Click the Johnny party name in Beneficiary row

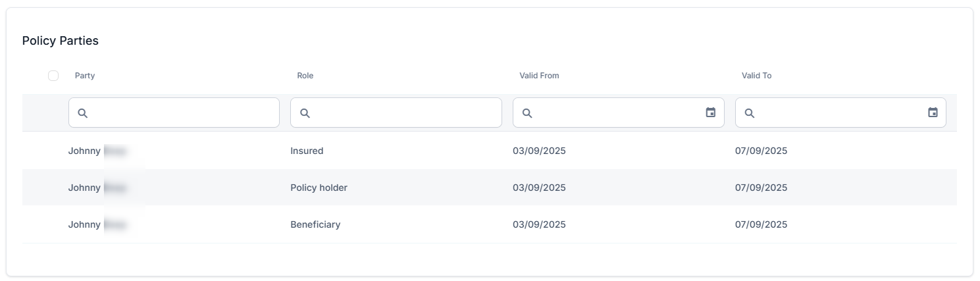pos(85,224)
